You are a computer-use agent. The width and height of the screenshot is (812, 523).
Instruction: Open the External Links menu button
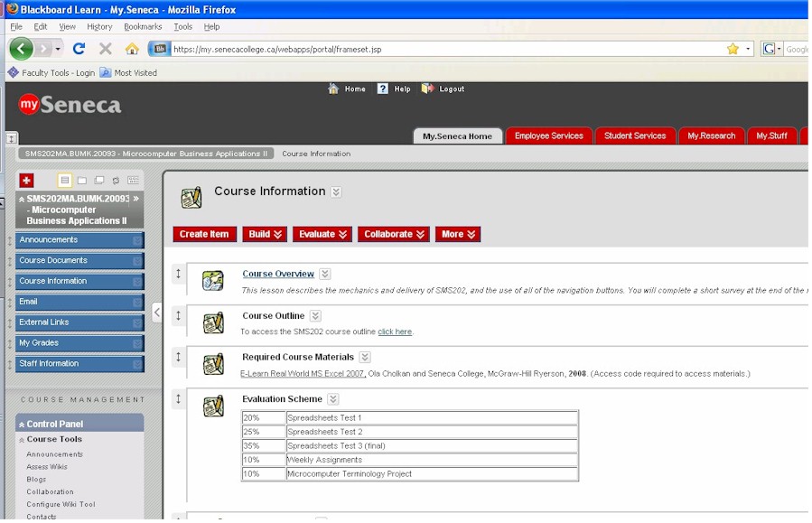point(79,322)
